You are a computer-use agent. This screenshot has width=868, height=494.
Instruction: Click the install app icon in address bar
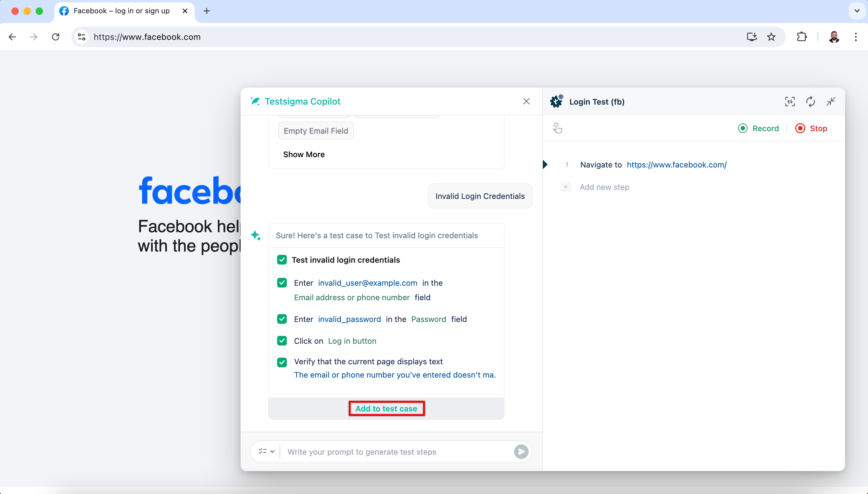point(751,37)
